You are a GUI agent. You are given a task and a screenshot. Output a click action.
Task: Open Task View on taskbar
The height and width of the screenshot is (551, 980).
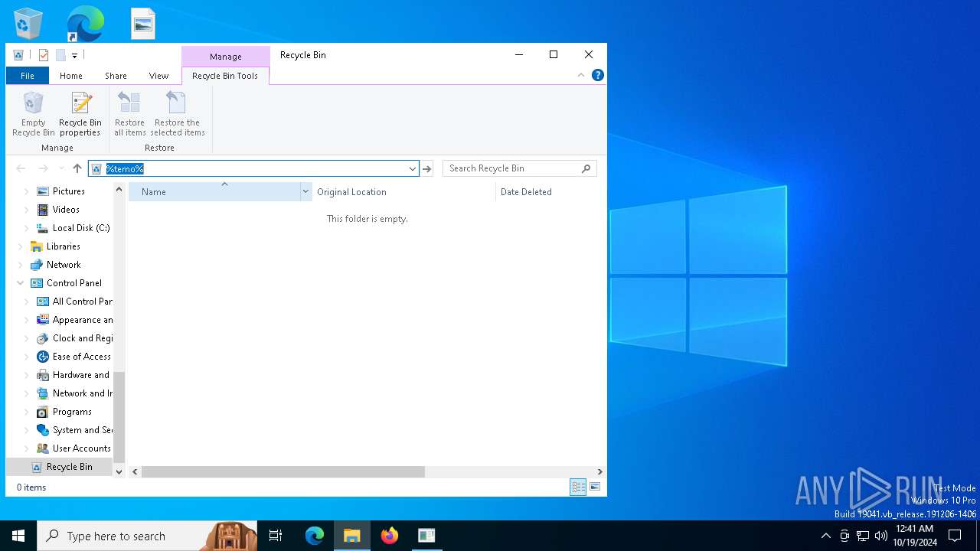pyautogui.click(x=276, y=536)
